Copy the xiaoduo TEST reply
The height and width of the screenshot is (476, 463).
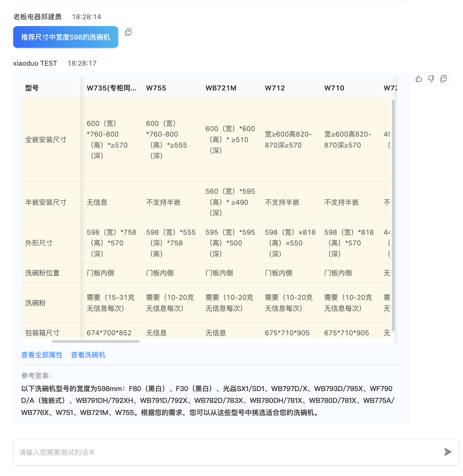pyautogui.click(x=443, y=79)
